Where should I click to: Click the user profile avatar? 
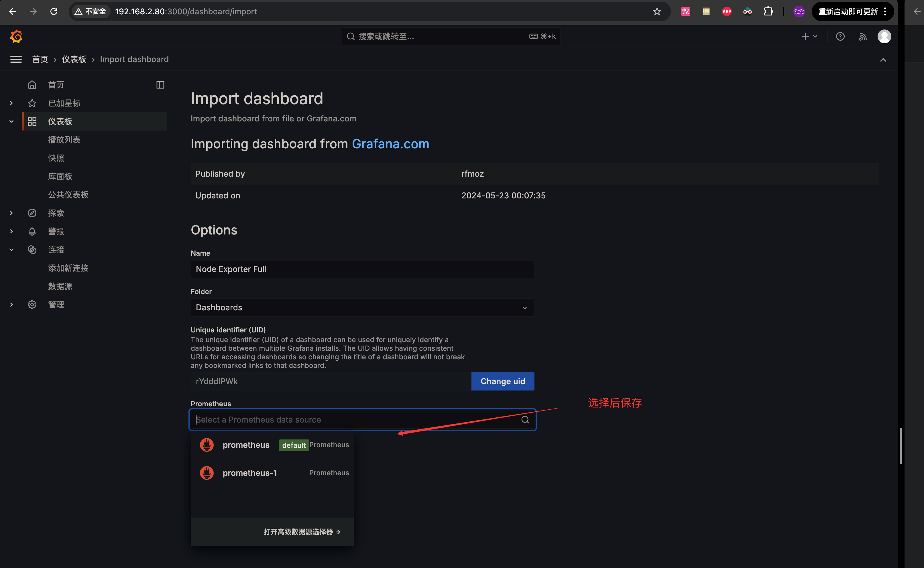pos(884,36)
